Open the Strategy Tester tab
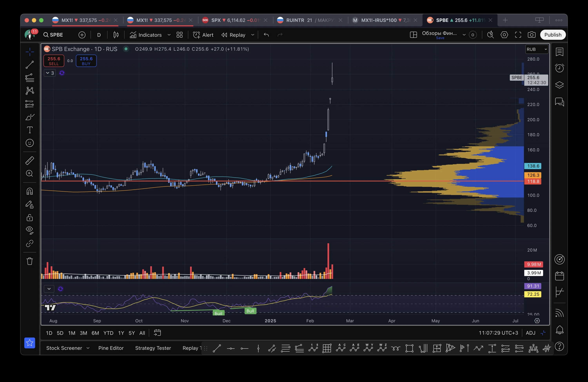Screen dimensions: 588x382 (x=153, y=348)
